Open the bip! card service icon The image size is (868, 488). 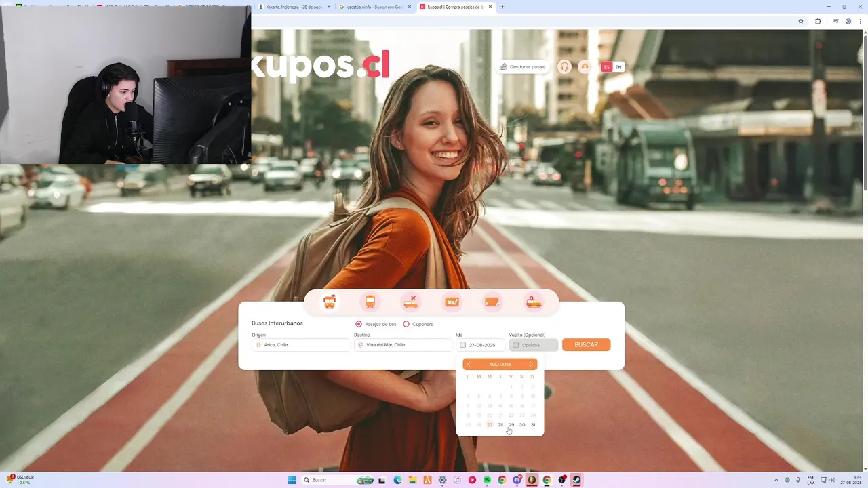click(x=452, y=302)
